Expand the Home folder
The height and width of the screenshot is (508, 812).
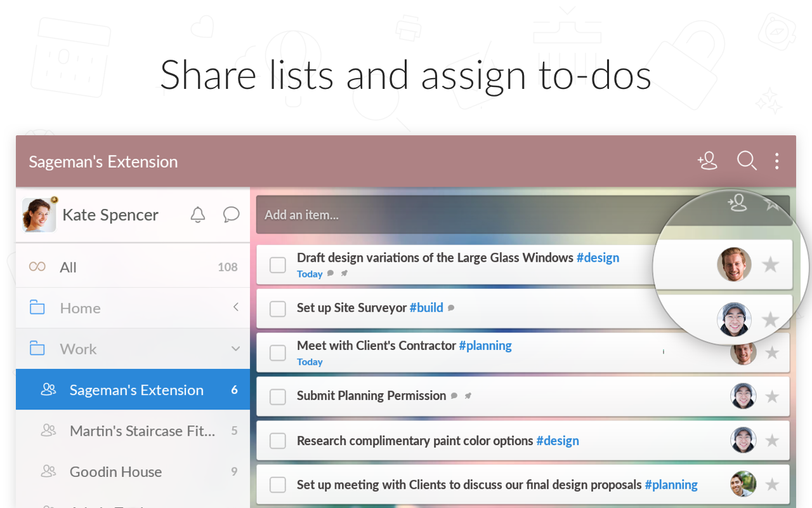pos(235,308)
